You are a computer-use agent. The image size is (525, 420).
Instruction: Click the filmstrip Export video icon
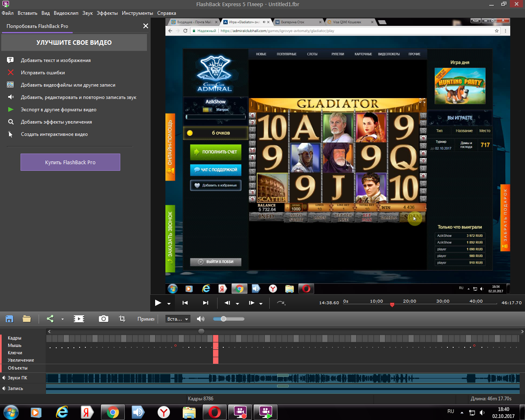tap(79, 319)
